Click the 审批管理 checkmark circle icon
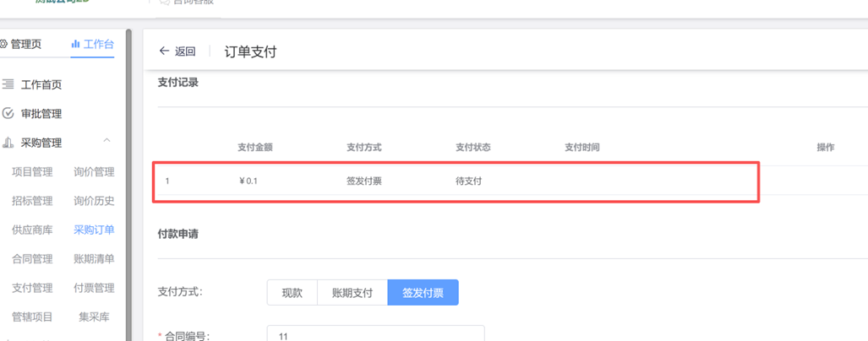The height and width of the screenshot is (341, 868). coord(8,114)
